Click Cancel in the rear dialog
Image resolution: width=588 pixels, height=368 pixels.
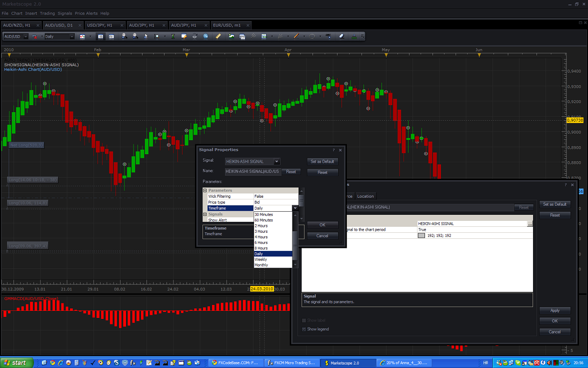pos(555,332)
